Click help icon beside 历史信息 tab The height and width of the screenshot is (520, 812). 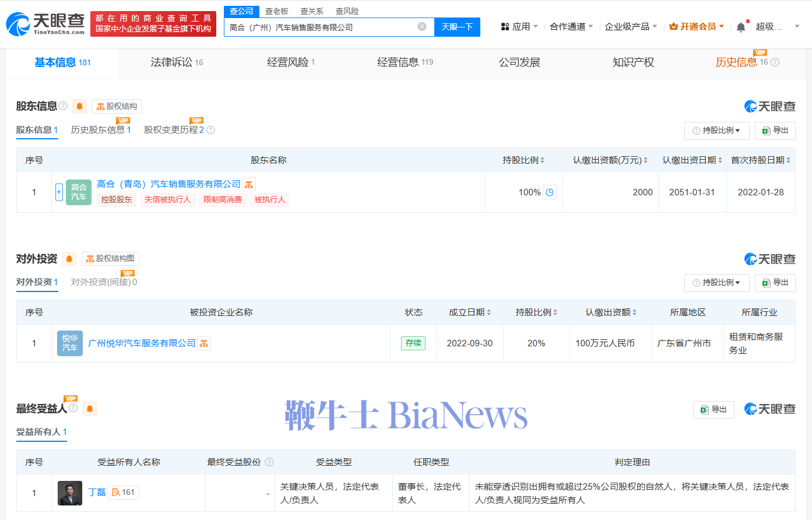(x=775, y=62)
